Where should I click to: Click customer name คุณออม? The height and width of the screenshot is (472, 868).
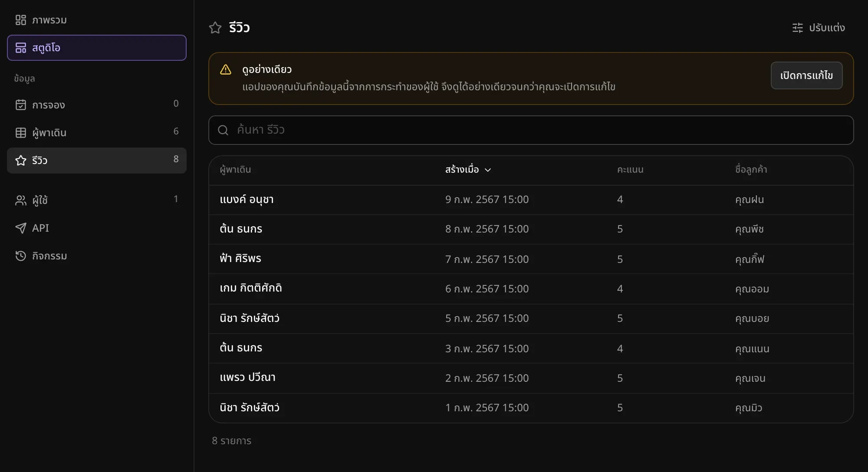click(752, 289)
